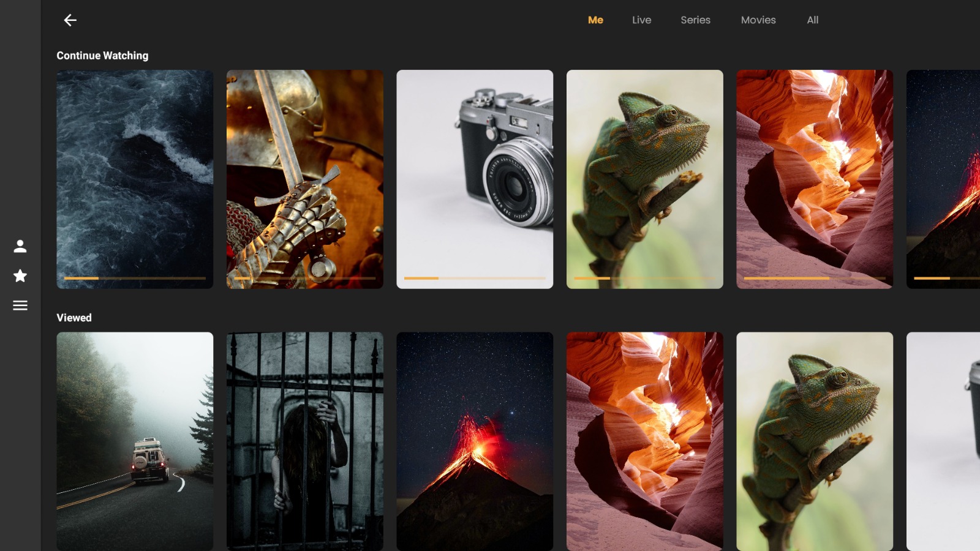Click progress bar on knight armor card
Image resolution: width=980 pixels, height=551 pixels.
304,278
